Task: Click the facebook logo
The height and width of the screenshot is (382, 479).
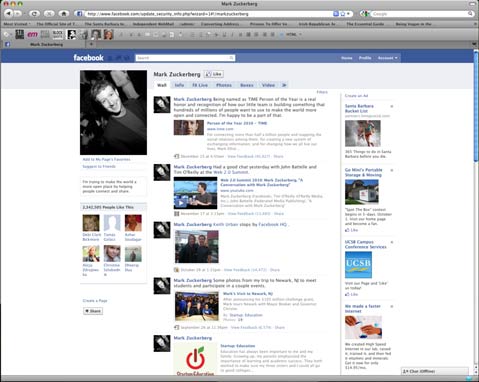Action: [89, 58]
